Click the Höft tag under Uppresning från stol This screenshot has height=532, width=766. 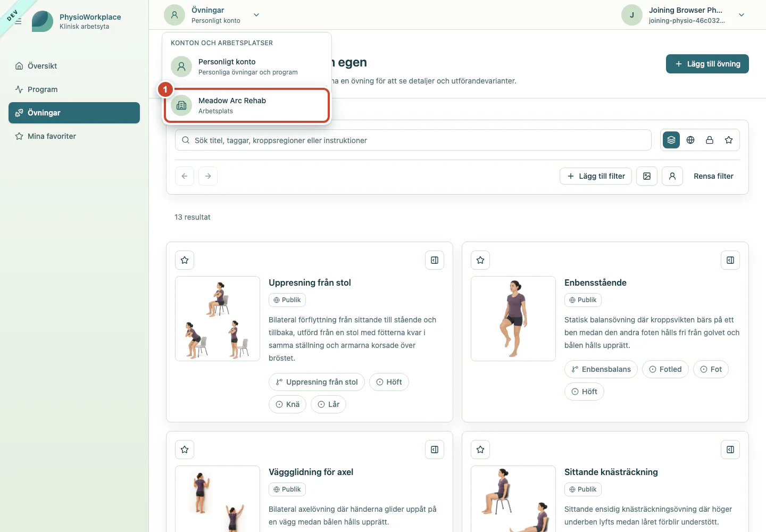pyautogui.click(x=389, y=382)
